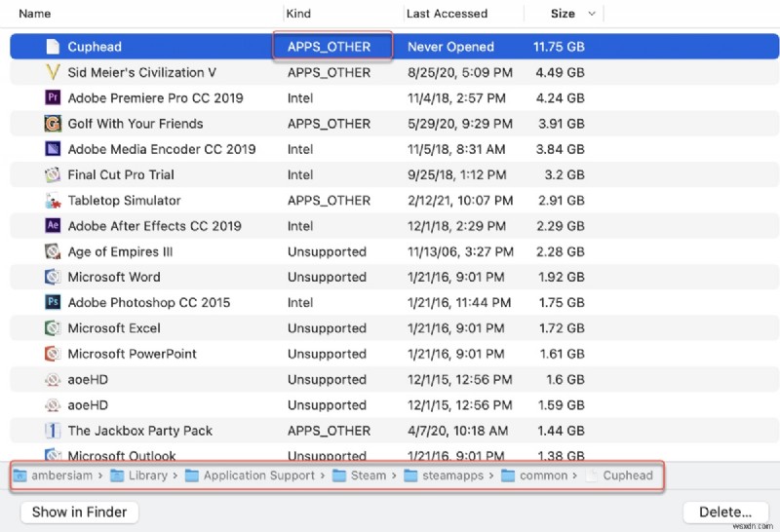780x532 pixels.
Task: Click ambersiam home folder in path bar
Action: (54, 475)
